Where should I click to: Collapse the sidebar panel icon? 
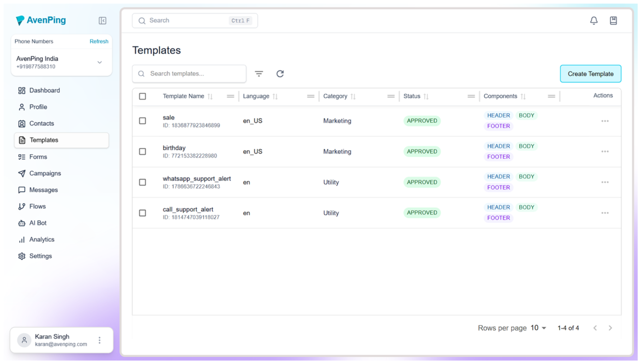click(x=102, y=21)
